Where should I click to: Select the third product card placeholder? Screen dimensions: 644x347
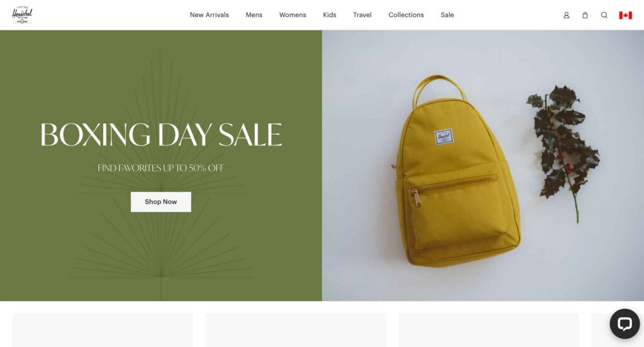click(x=489, y=330)
